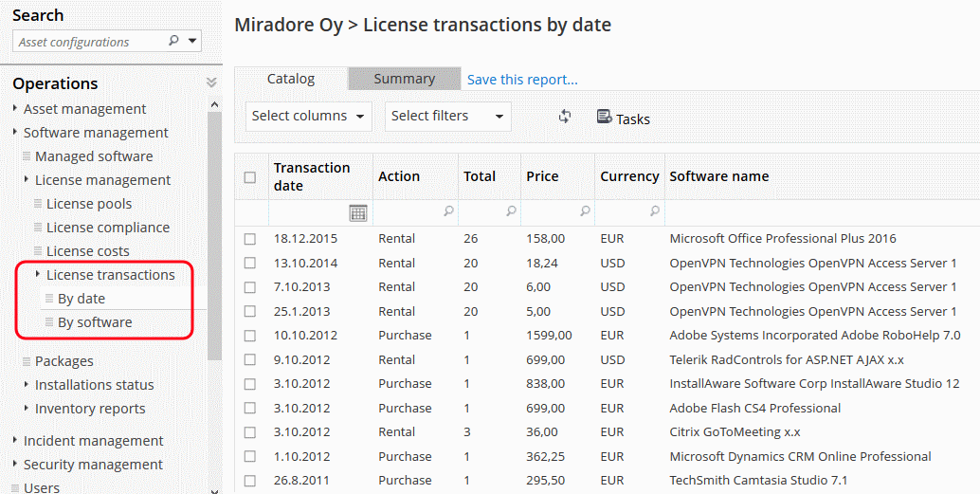Viewport: 980px width, 494px height.
Task: Expand License management node
Action: (x=27, y=180)
